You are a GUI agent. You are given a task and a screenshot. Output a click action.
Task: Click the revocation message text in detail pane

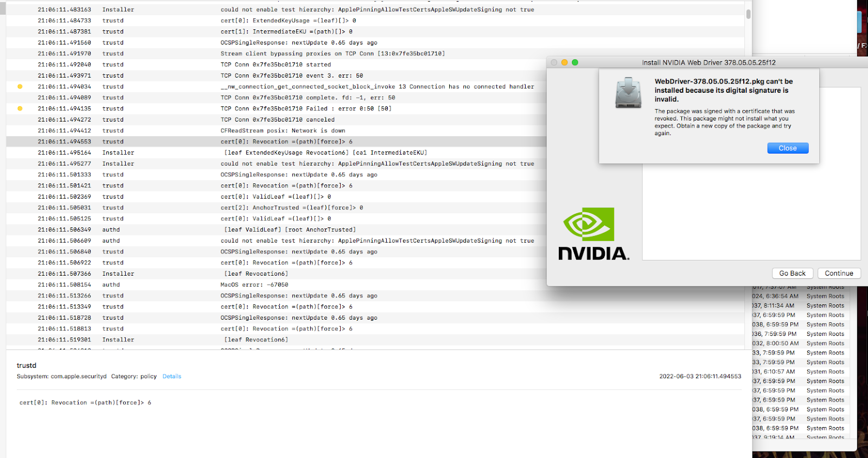[85, 403]
